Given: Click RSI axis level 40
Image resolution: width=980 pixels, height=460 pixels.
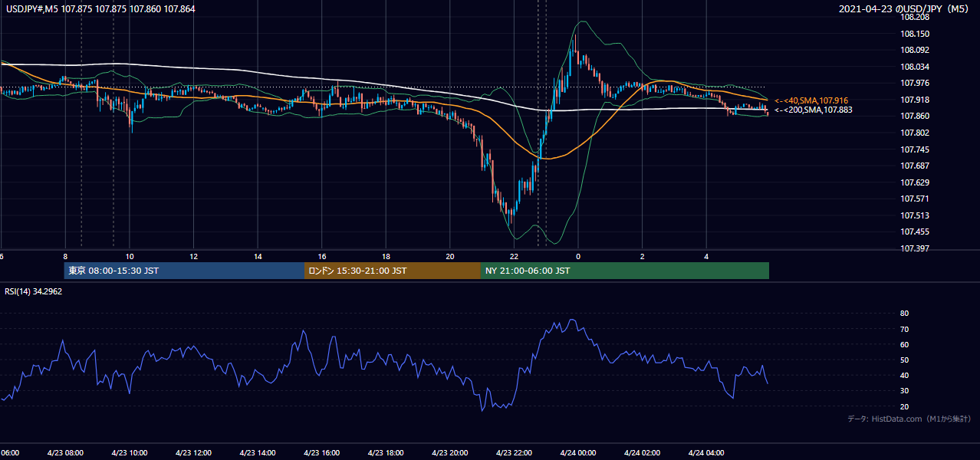Looking at the screenshot, I should [x=905, y=375].
